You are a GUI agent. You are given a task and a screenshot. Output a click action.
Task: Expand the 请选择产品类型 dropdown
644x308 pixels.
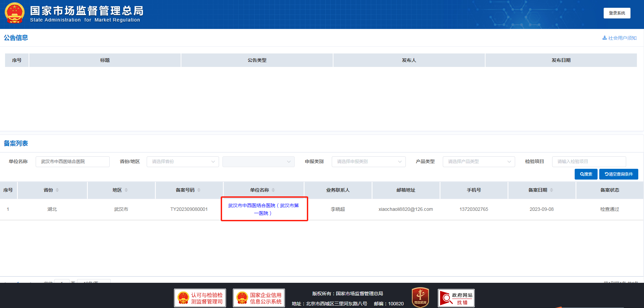(478, 162)
